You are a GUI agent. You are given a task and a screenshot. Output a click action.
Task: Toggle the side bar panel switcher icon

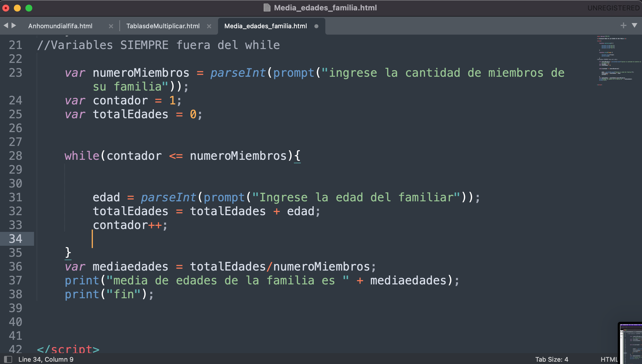click(x=8, y=359)
